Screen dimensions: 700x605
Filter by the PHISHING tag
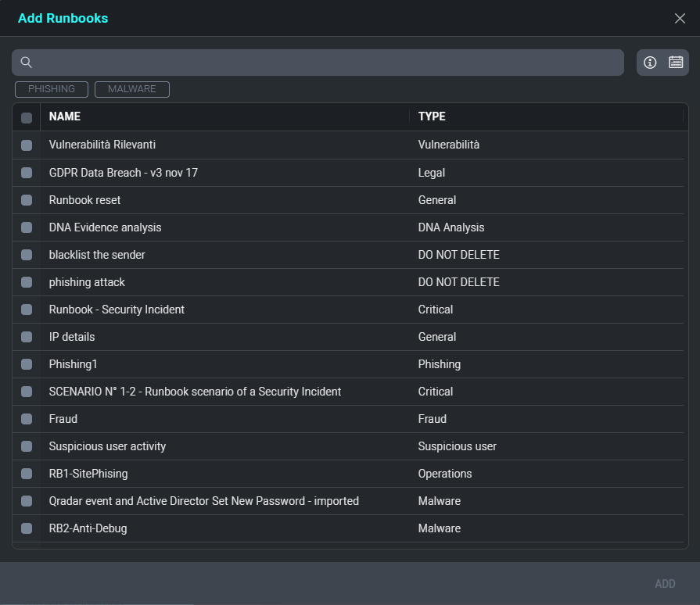[x=52, y=89]
